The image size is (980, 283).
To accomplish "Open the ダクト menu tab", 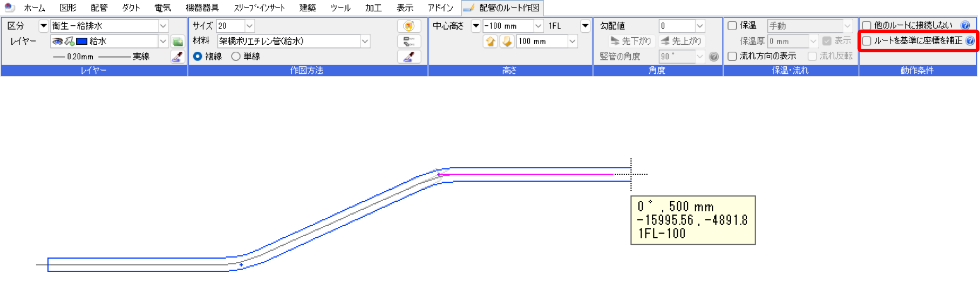I will coord(131,8).
